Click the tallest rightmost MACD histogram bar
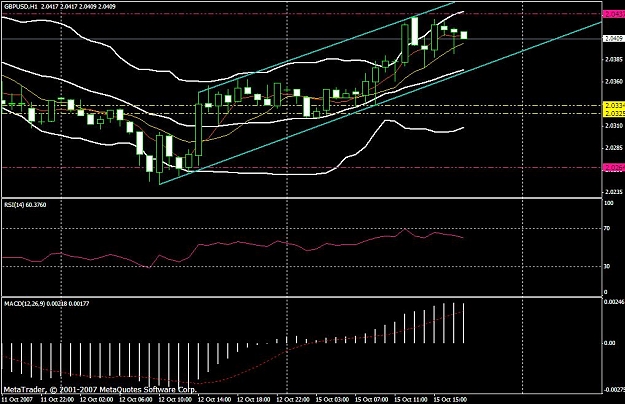The height and width of the screenshot is (404, 625). 464,323
